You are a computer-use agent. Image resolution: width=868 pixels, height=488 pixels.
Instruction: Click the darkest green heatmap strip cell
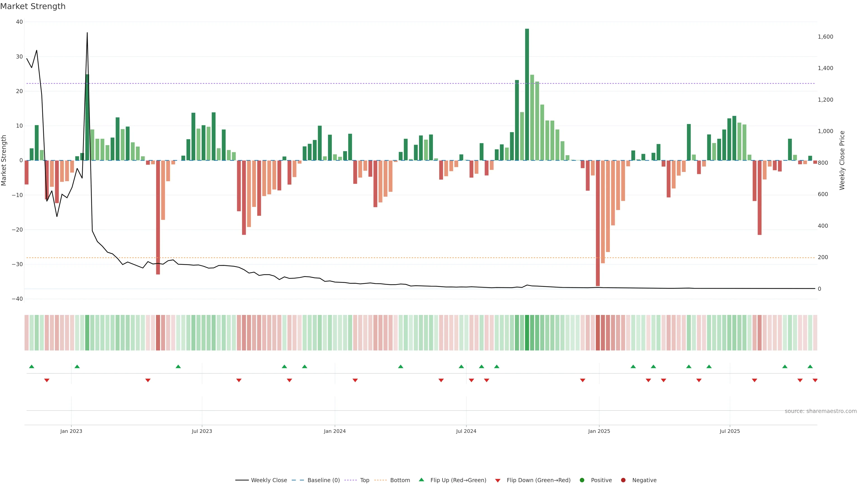pyautogui.click(x=527, y=332)
